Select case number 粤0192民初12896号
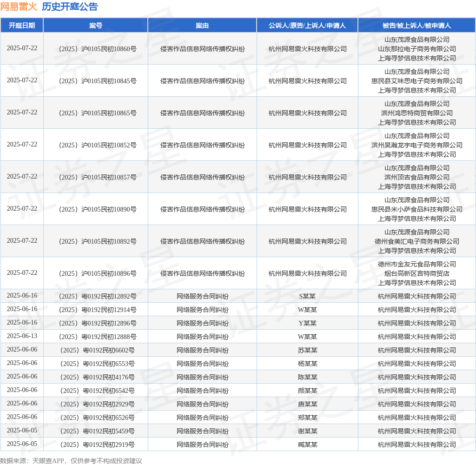This screenshot has width=476, height=465. (98, 323)
